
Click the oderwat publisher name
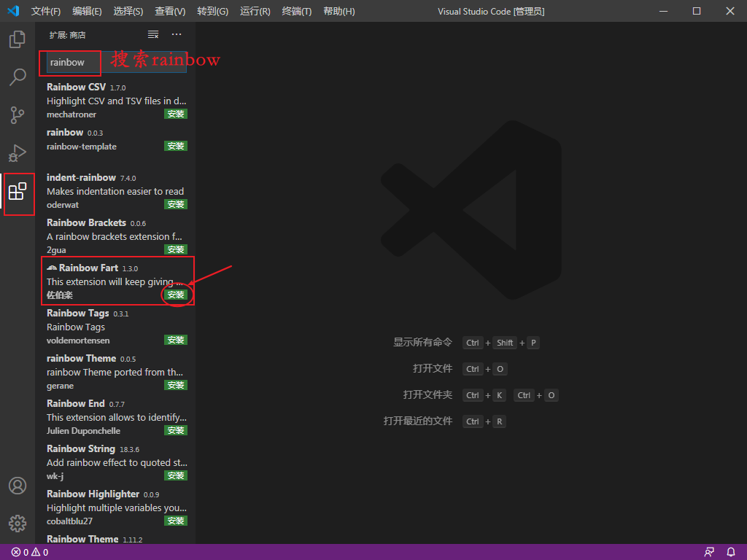click(63, 205)
